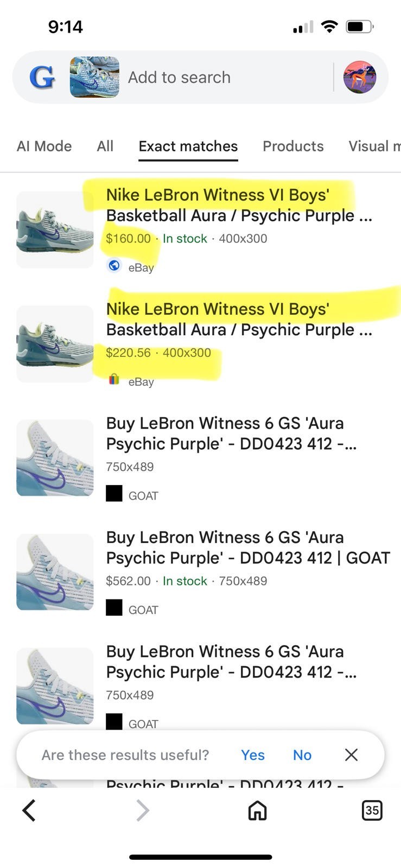
Task: Switch to the AI Mode tab
Action: [44, 146]
